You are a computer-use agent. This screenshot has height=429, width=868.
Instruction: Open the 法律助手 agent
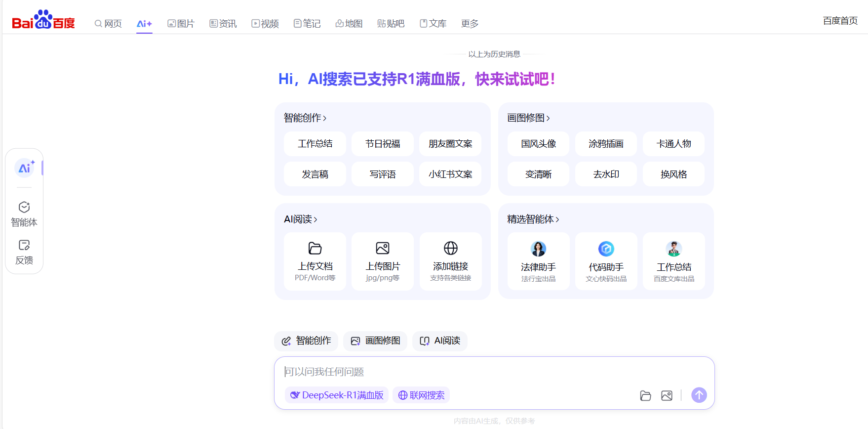click(538, 261)
